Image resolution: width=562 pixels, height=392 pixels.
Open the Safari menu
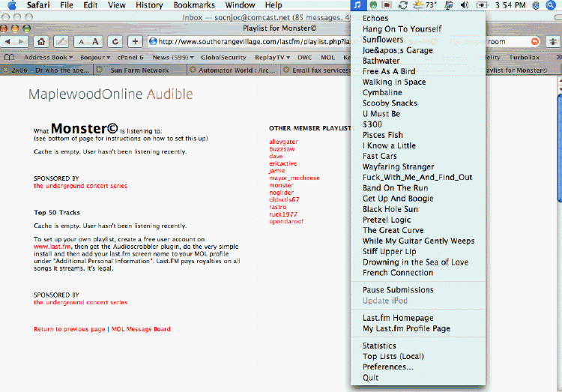[38, 5]
